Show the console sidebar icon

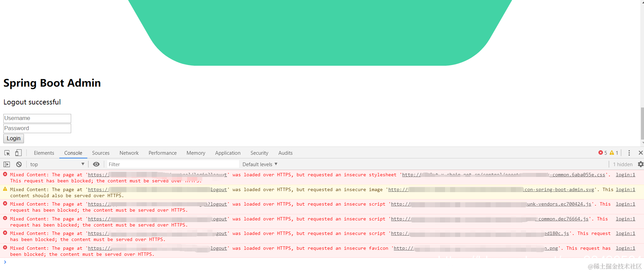pyautogui.click(x=7, y=164)
